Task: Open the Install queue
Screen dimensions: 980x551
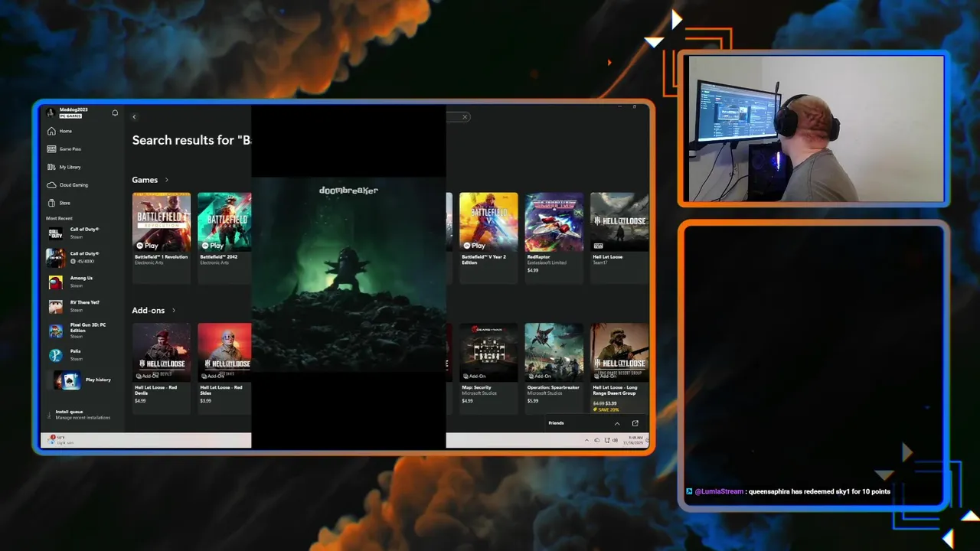Action: tap(80, 414)
